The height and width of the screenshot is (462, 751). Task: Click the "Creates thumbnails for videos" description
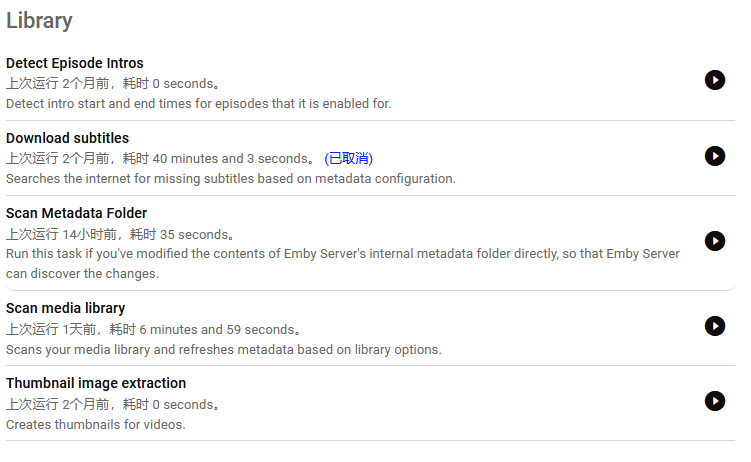pos(96,425)
